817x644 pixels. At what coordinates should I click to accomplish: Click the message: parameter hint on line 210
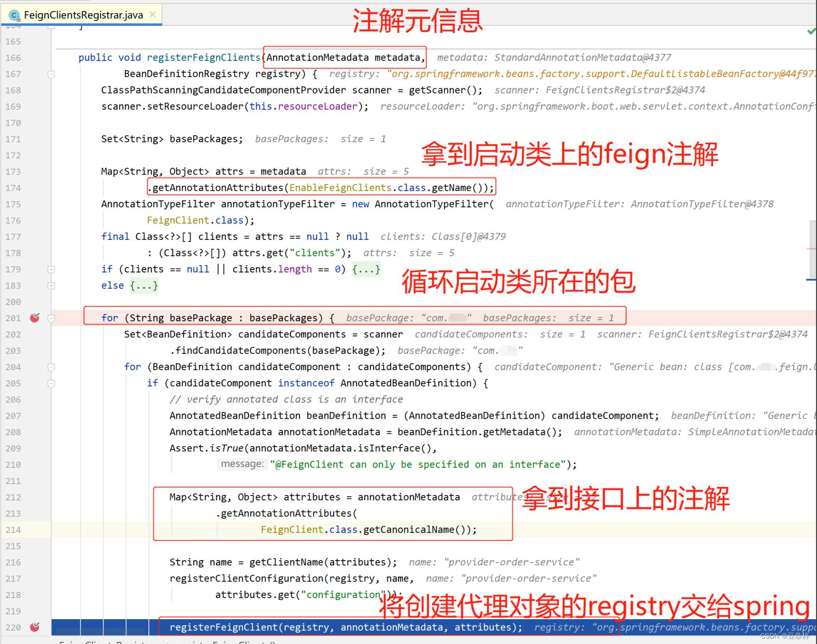click(242, 464)
